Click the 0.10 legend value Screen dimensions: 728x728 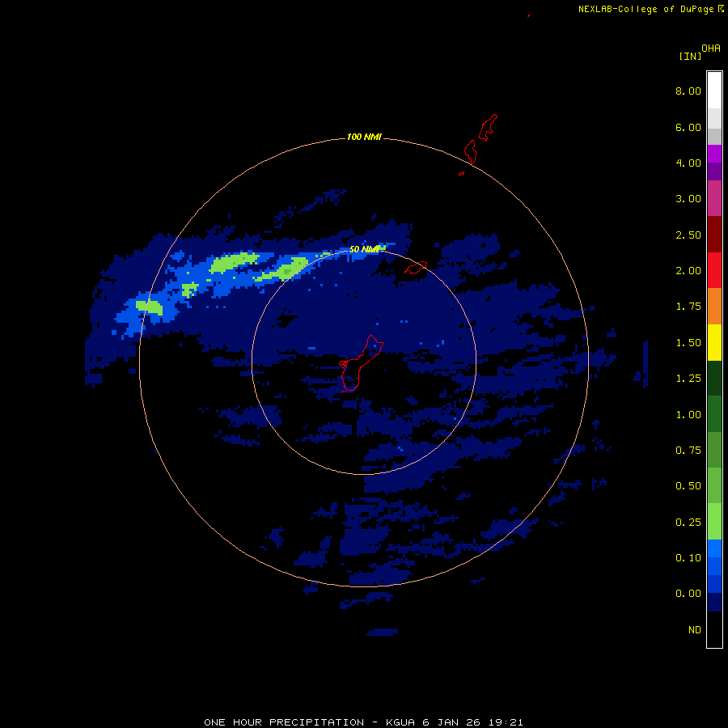(688, 558)
